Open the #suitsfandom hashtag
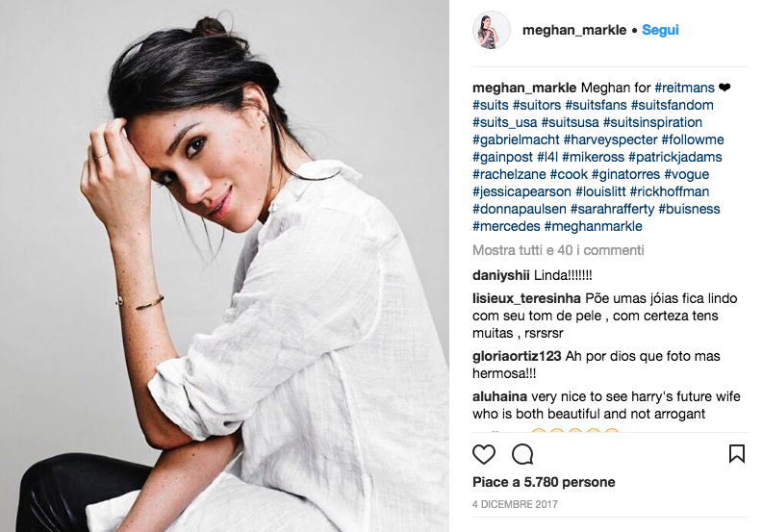This screenshot has width=762, height=532. (673, 105)
